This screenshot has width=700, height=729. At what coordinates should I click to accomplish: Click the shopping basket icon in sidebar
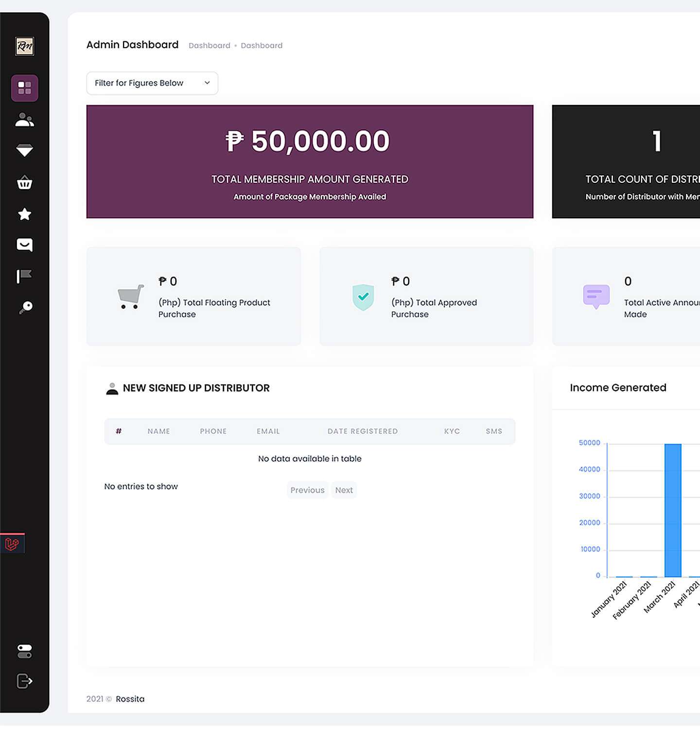[24, 183]
